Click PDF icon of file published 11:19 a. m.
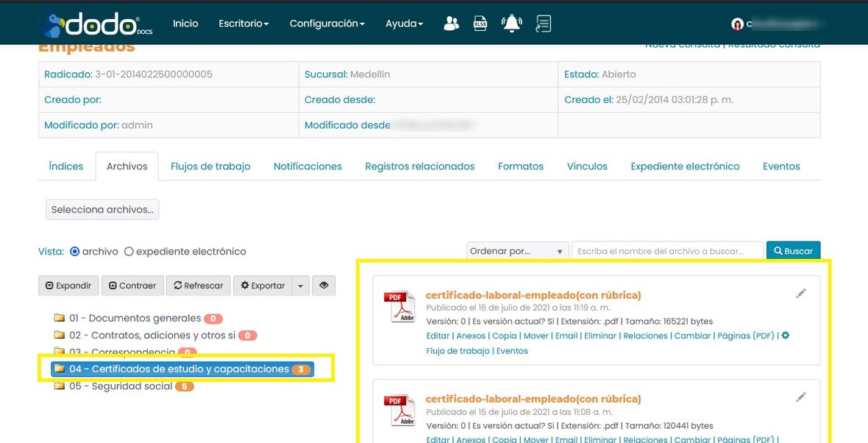This screenshot has width=868, height=443. (399, 306)
